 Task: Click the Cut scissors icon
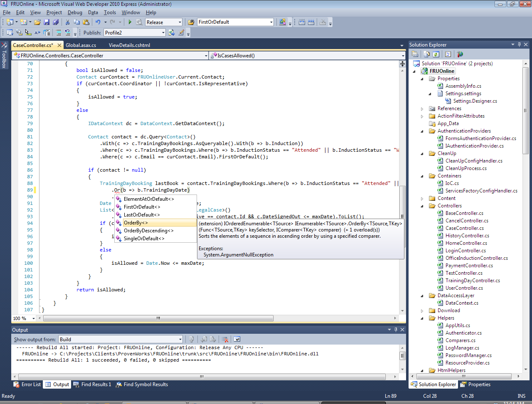tap(67, 22)
